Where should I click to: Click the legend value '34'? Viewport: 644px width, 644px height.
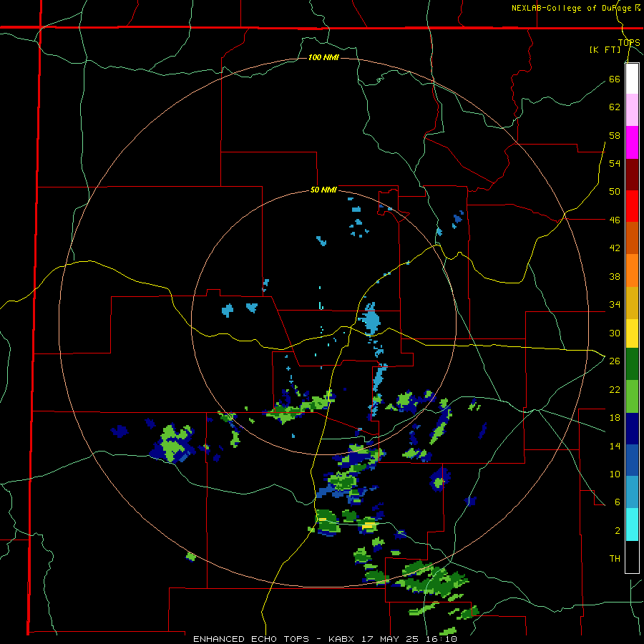click(615, 304)
